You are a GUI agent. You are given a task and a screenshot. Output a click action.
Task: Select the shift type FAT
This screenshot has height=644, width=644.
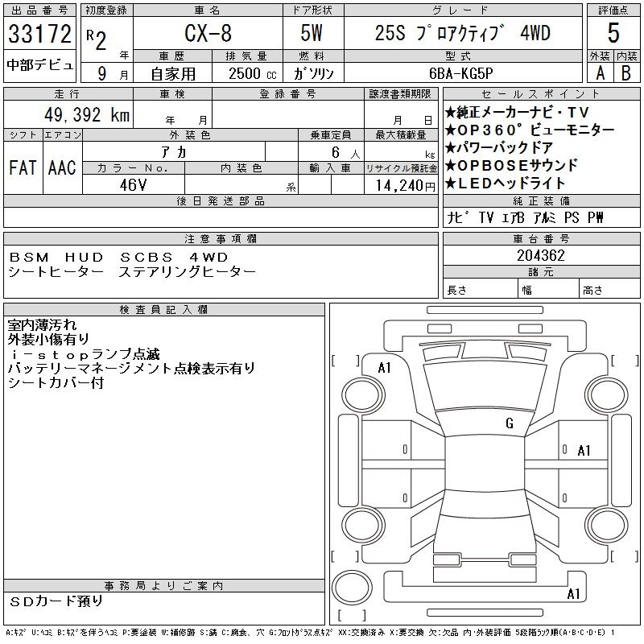pyautogui.click(x=23, y=167)
